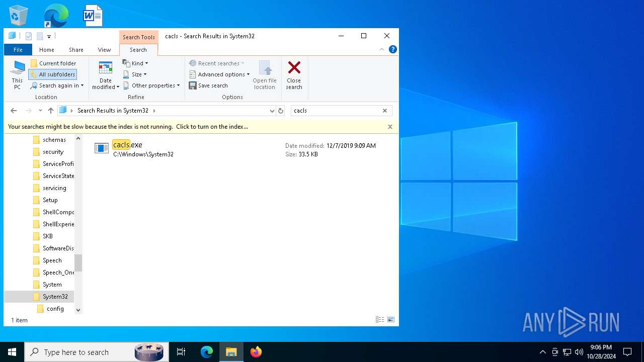Clear the cacls search box text
Image resolution: width=644 pixels, height=362 pixels.
[385, 111]
